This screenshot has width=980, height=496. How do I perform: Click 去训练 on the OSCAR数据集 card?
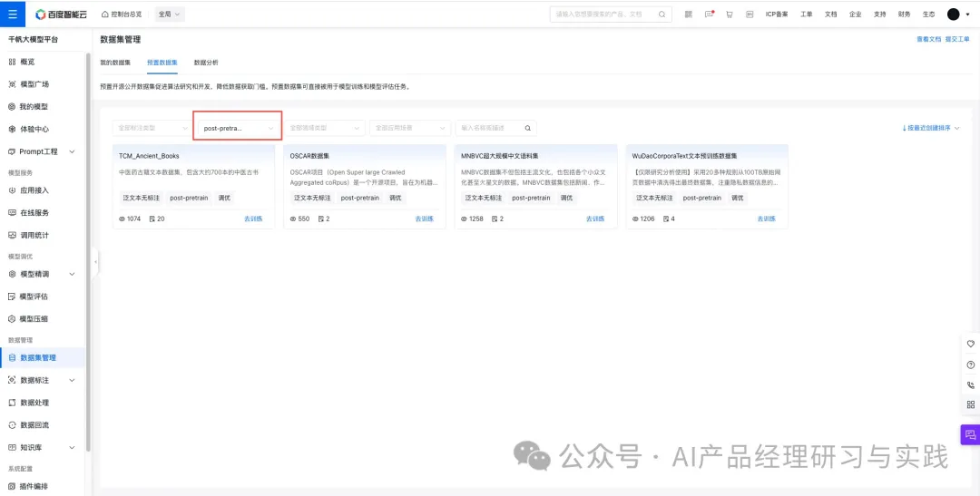click(425, 219)
